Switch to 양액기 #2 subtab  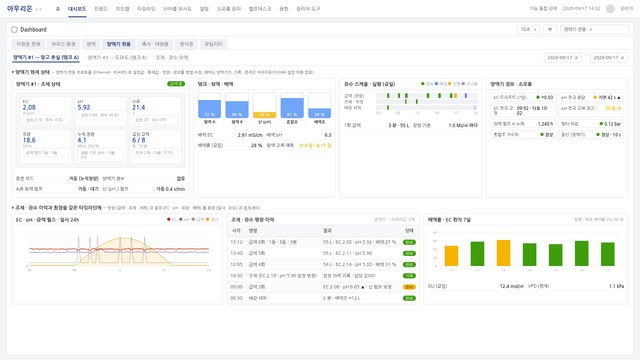117,58
